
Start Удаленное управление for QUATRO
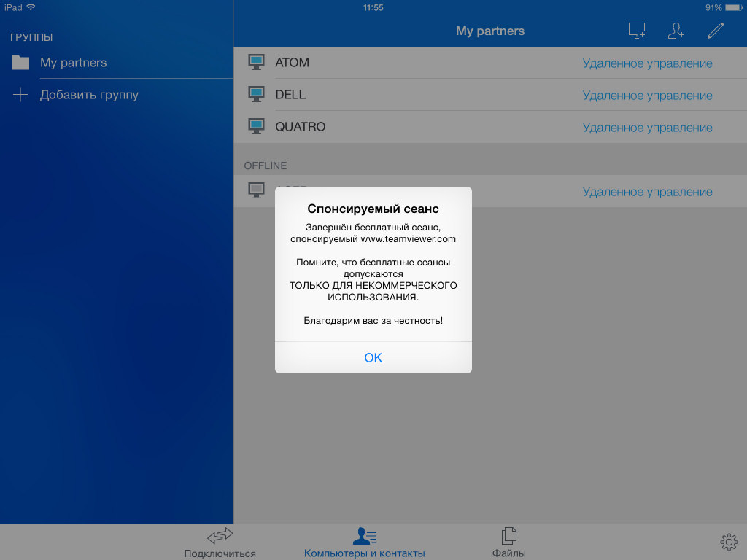[647, 128]
